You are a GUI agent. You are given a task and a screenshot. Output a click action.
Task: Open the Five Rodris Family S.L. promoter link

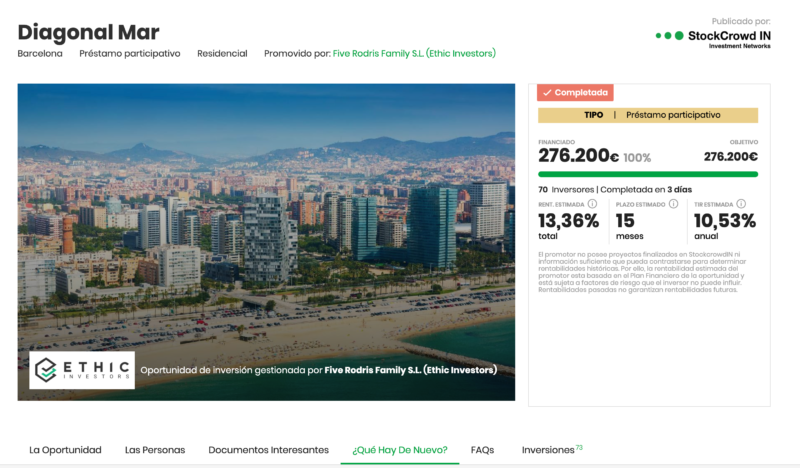coord(414,53)
